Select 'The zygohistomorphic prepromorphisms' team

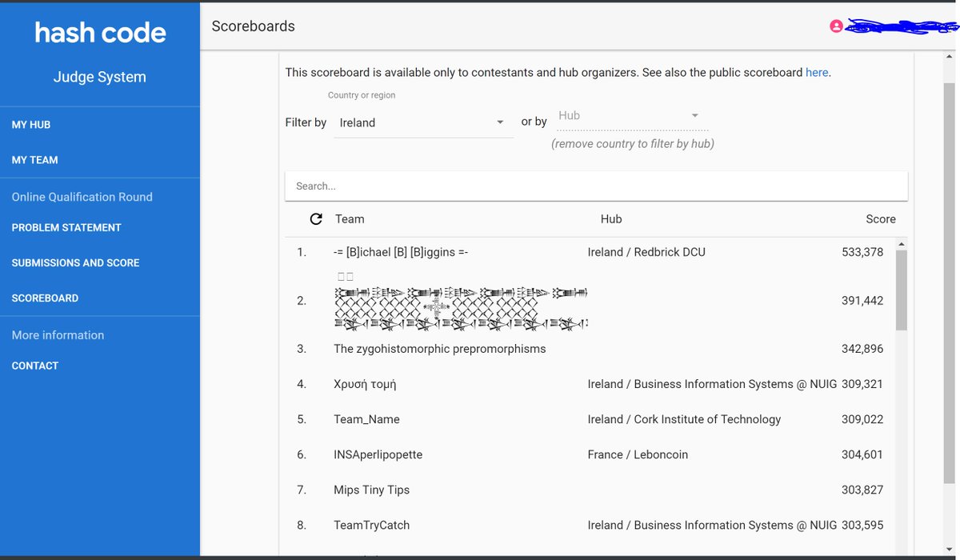[440, 349]
